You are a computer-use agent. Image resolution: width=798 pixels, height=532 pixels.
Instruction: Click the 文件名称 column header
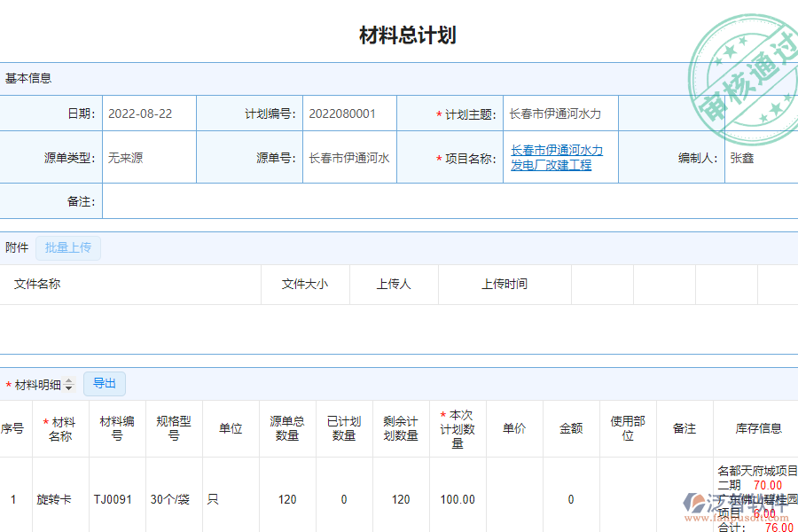coord(37,285)
